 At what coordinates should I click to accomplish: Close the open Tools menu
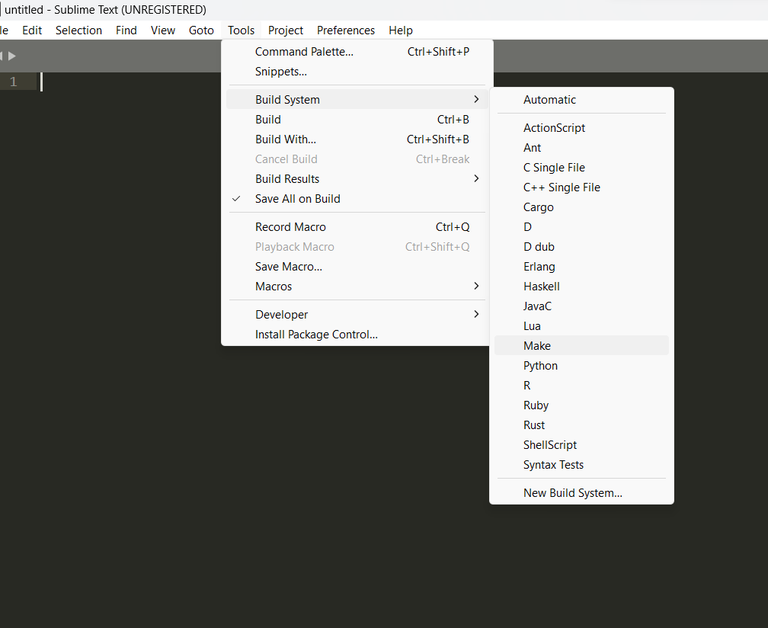coord(241,30)
